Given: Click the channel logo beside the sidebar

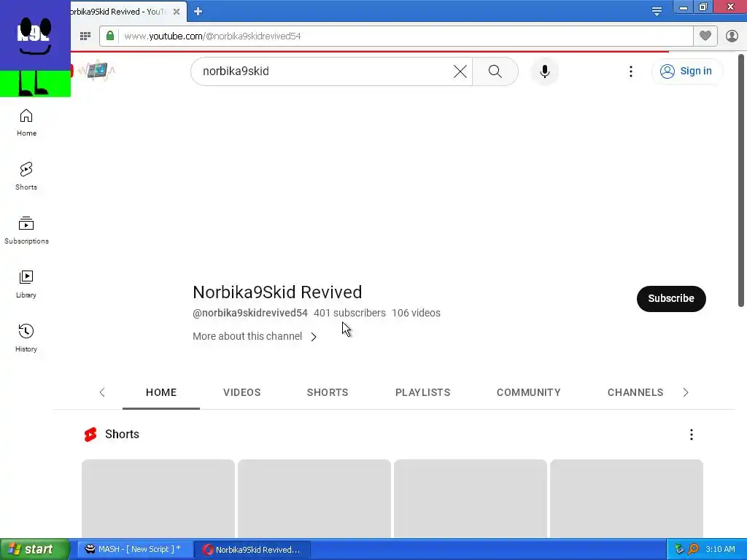Looking at the screenshot, I should 97,71.
